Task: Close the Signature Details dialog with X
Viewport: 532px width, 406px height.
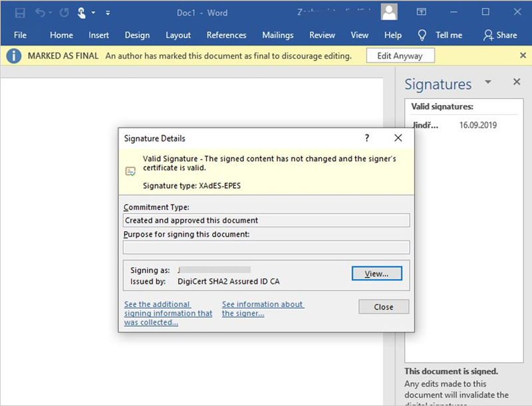Action: click(398, 138)
